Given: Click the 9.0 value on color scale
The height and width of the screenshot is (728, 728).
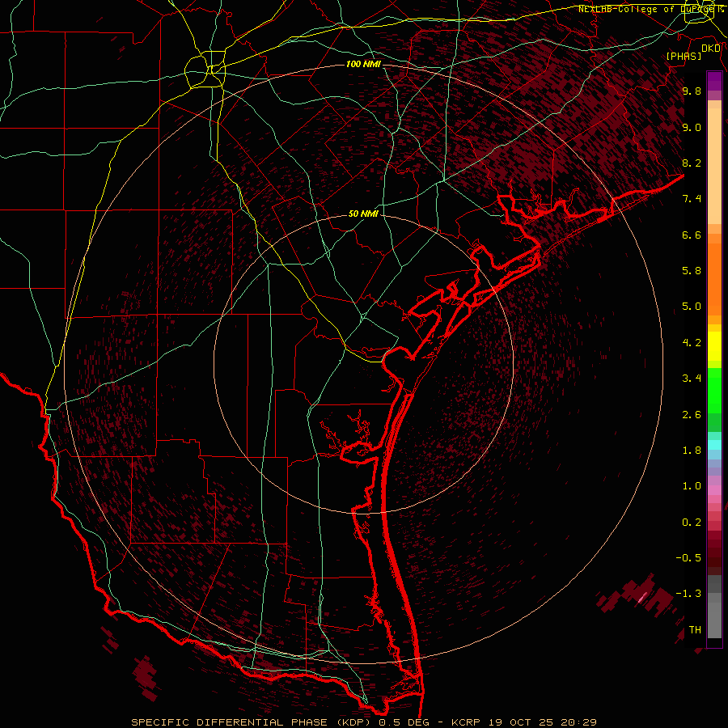Looking at the screenshot, I should pos(692,127).
